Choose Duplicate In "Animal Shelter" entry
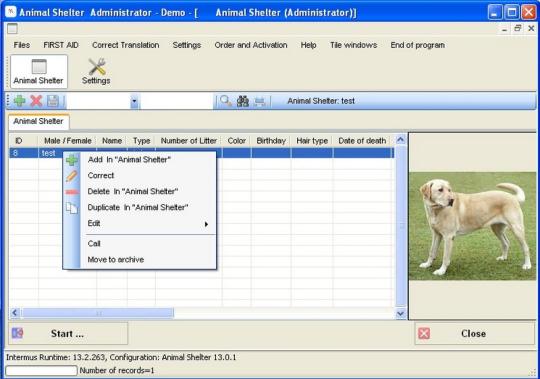Screen dimensions: 540x379 coord(140,207)
